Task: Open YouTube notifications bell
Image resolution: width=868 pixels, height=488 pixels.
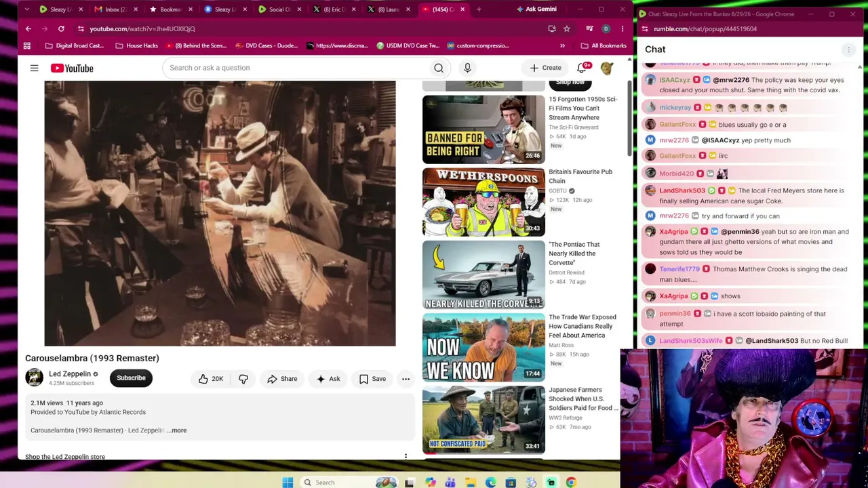Action: (x=582, y=68)
